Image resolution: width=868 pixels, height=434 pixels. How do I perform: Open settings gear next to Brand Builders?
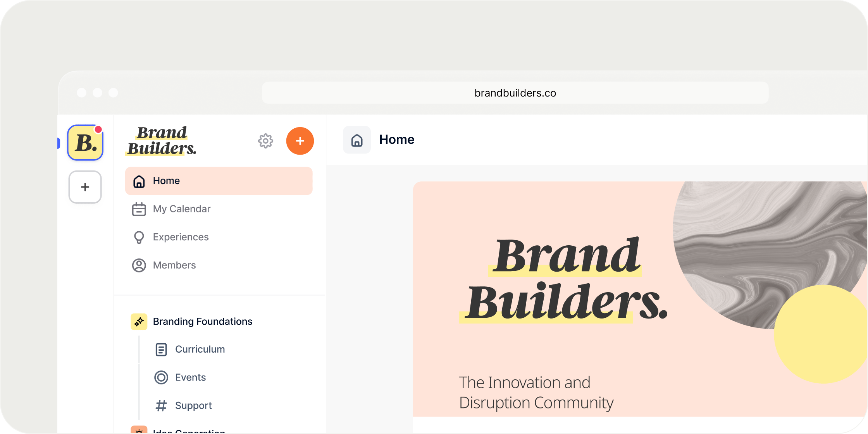click(265, 141)
